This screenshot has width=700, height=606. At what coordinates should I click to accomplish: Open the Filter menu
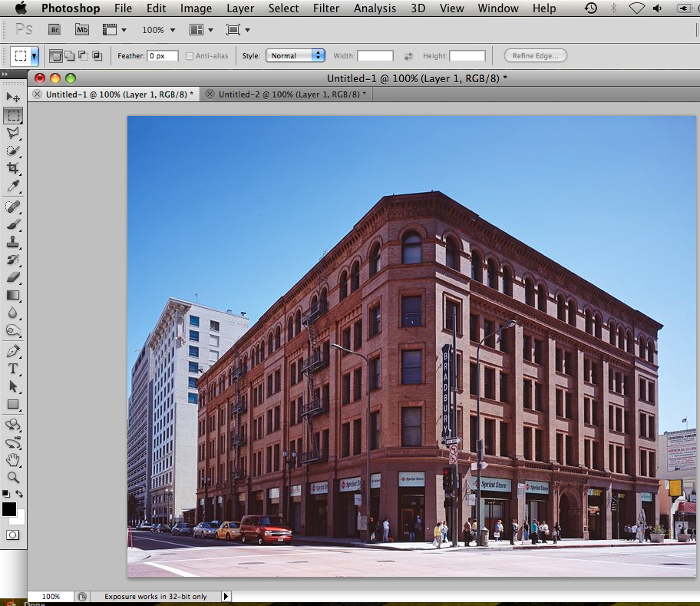pyautogui.click(x=326, y=8)
